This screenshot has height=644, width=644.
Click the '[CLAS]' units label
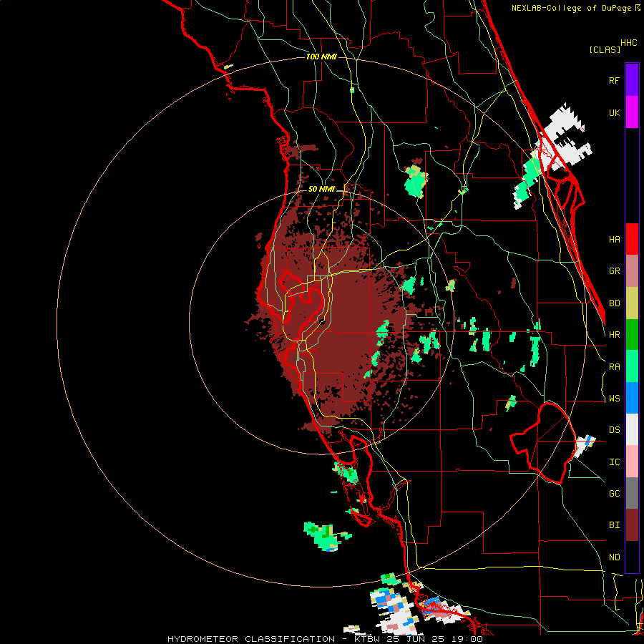point(605,49)
